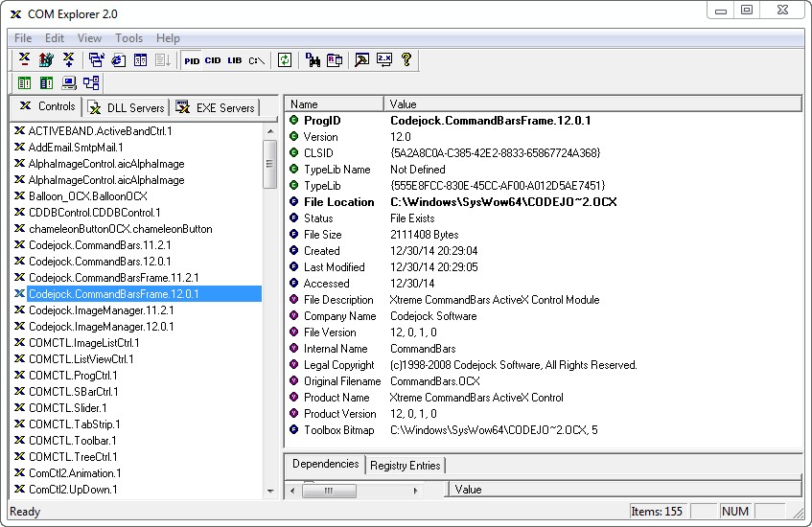This screenshot has height=527, width=812.
Task: Click the computer monitor toolbar icon
Action: 69,82
